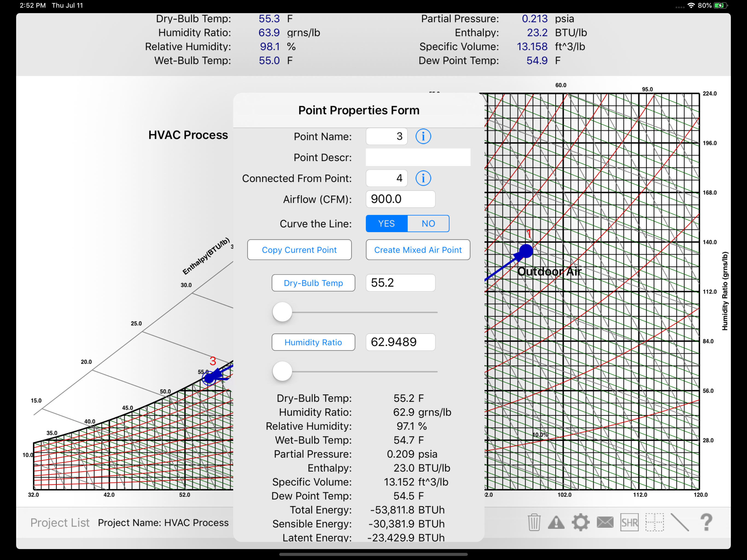Tap the Dry-Bulb Temp slider knob
Screen dimensions: 747x560
[282, 312]
